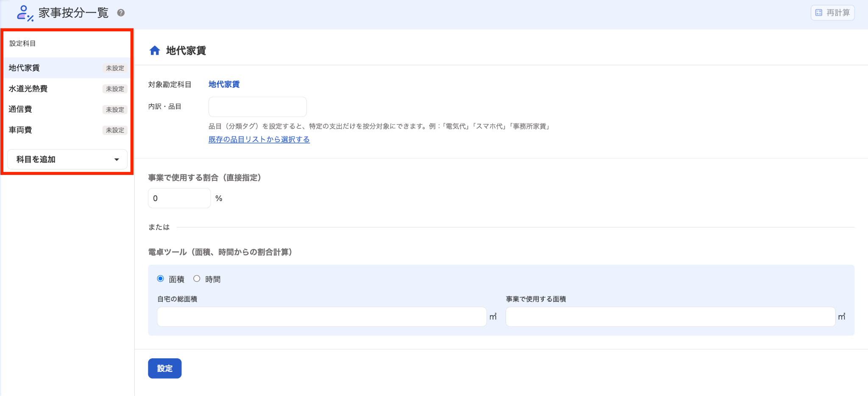Screen dimensions: 868x396
Task: Click the 自宅の総面積 input field
Action: click(x=322, y=317)
